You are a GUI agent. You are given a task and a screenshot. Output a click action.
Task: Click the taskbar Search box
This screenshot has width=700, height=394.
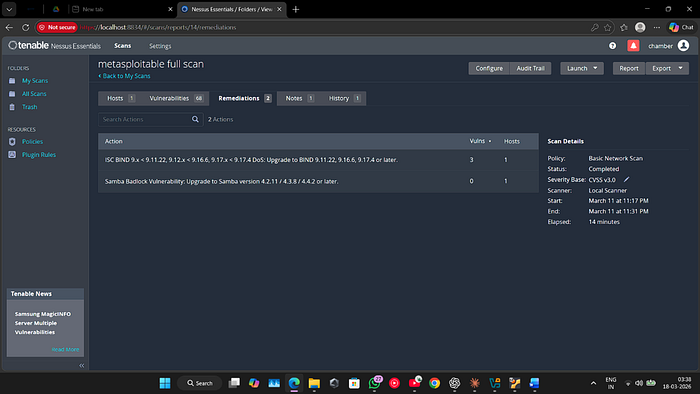pos(200,383)
